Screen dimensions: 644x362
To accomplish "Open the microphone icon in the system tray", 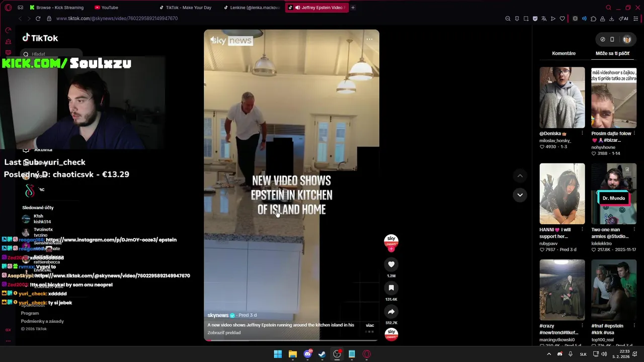I will coord(570,354).
